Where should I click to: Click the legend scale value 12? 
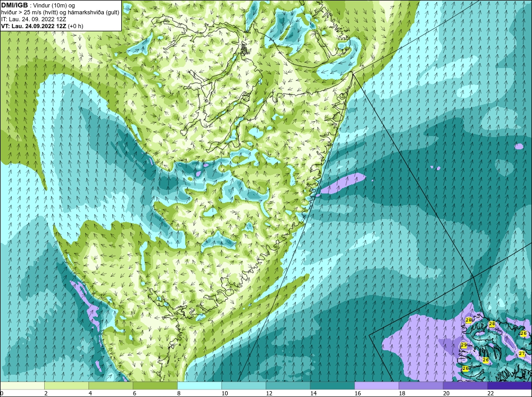pyautogui.click(x=269, y=393)
